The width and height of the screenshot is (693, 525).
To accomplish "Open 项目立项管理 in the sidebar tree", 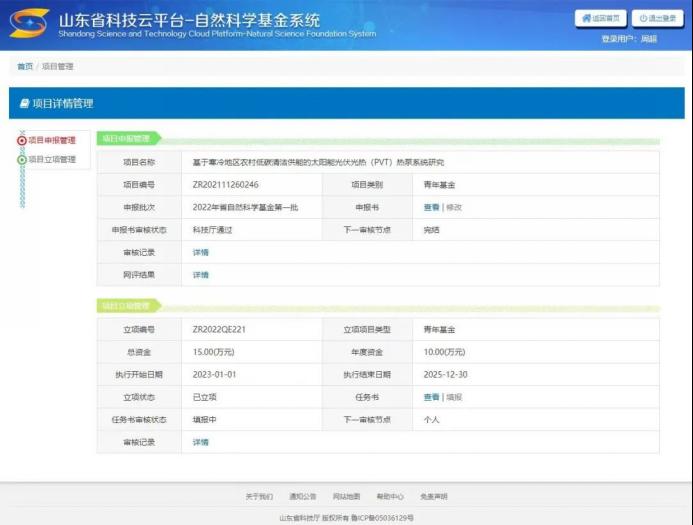I will [52, 159].
